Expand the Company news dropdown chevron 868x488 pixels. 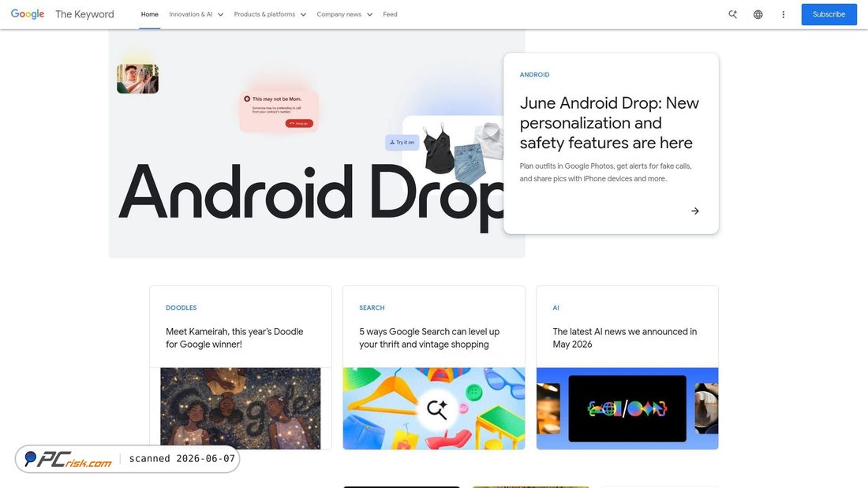click(370, 15)
